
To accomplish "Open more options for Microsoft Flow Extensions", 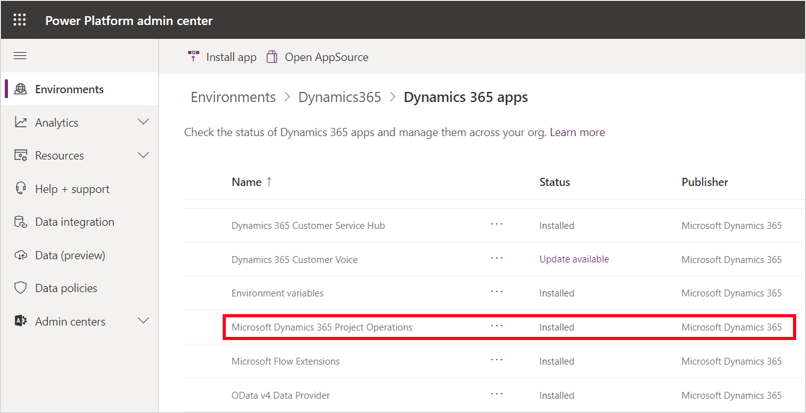I will 497,360.
